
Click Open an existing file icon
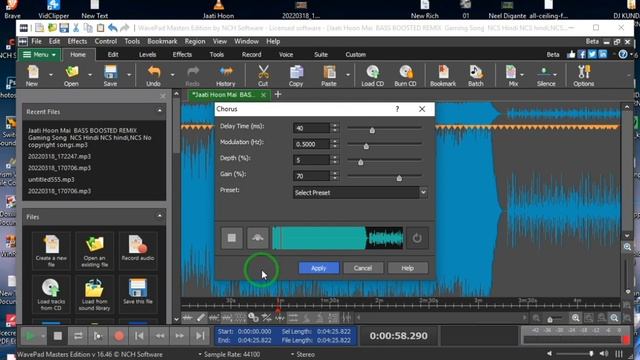coord(95,250)
